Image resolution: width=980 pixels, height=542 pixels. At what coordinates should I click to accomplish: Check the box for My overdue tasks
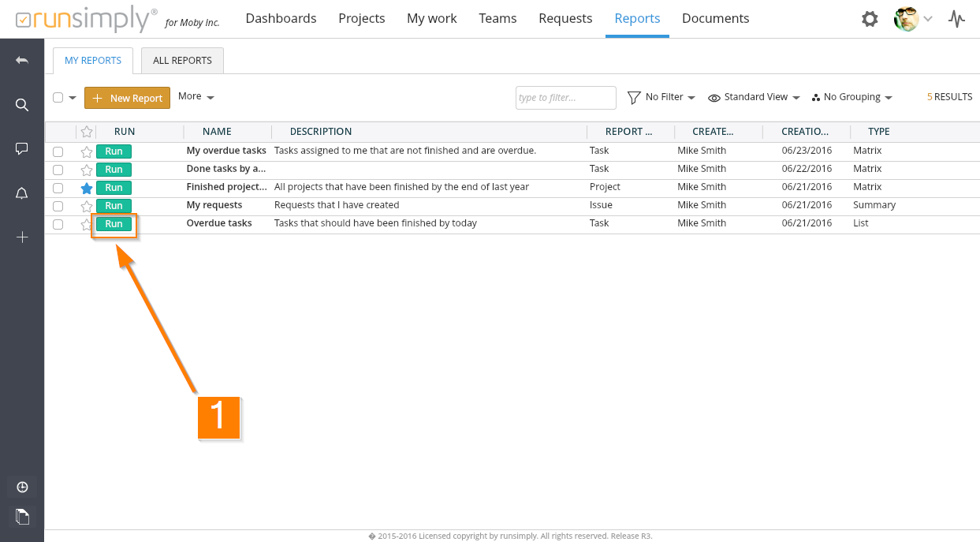(58, 151)
